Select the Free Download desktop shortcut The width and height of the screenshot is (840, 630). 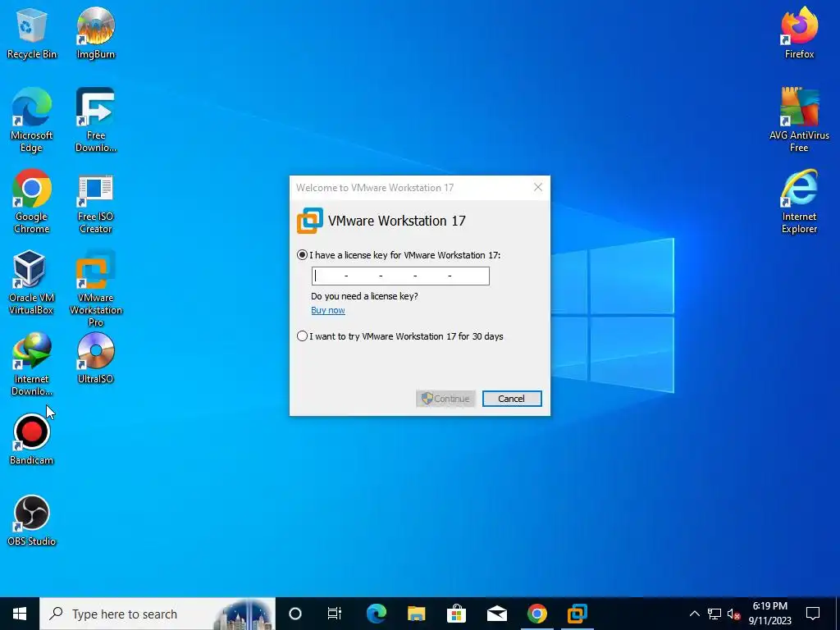click(x=95, y=120)
